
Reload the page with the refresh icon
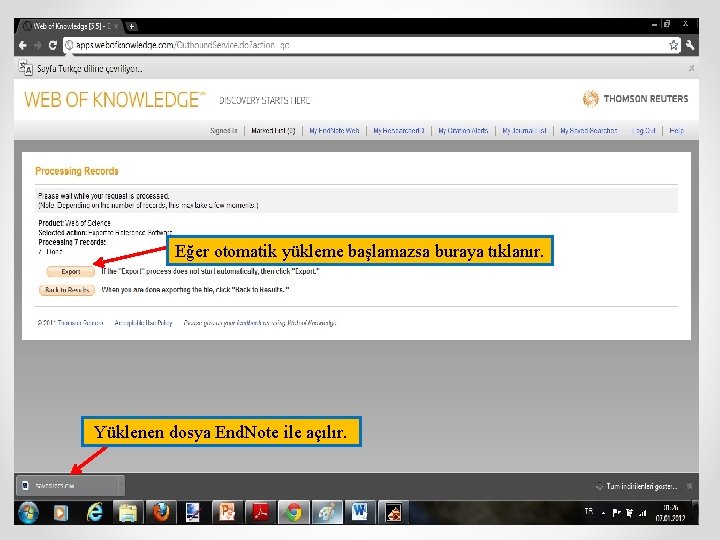tap(52, 45)
